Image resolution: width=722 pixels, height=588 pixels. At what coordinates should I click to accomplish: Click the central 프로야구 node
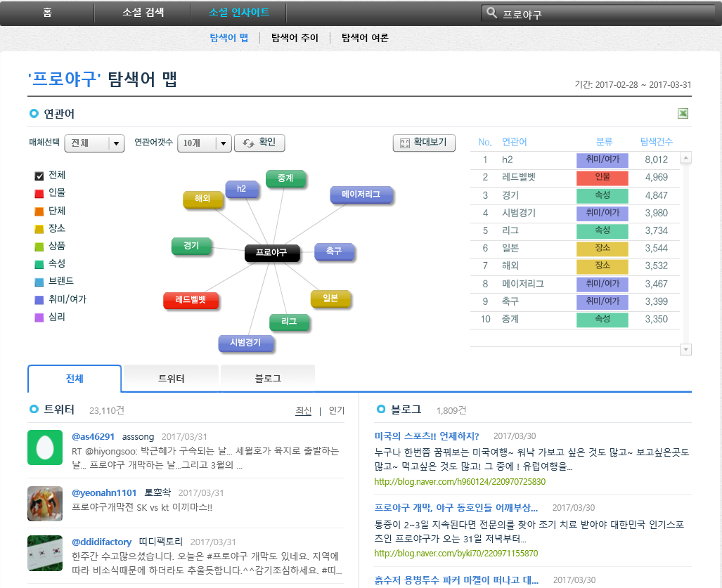click(x=271, y=253)
